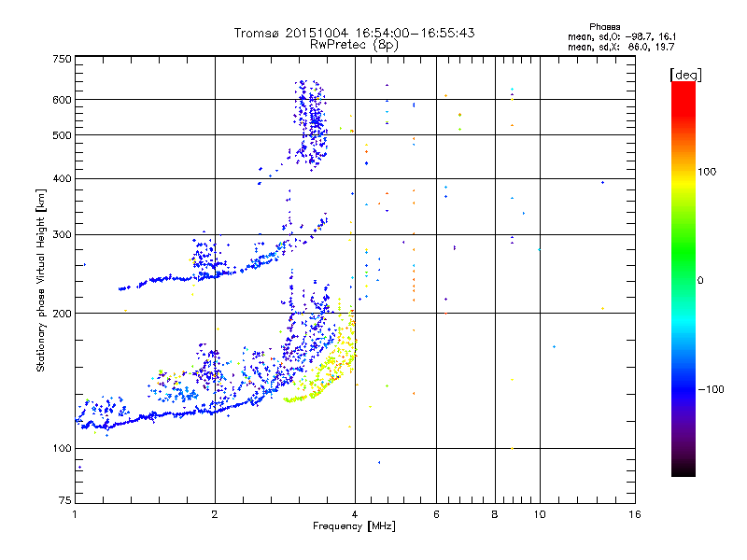Screen dimensions: 747x560
Task: Click the height axis tick label '750'
Action: 62,59
